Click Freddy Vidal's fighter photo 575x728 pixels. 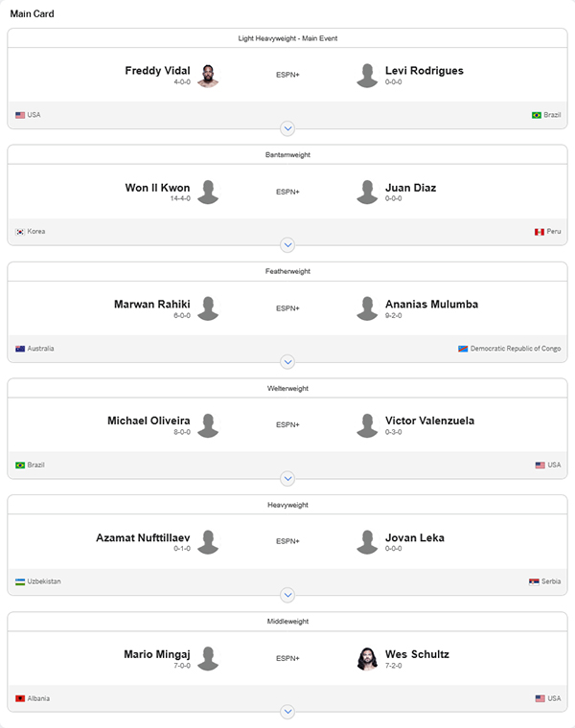[x=208, y=76]
